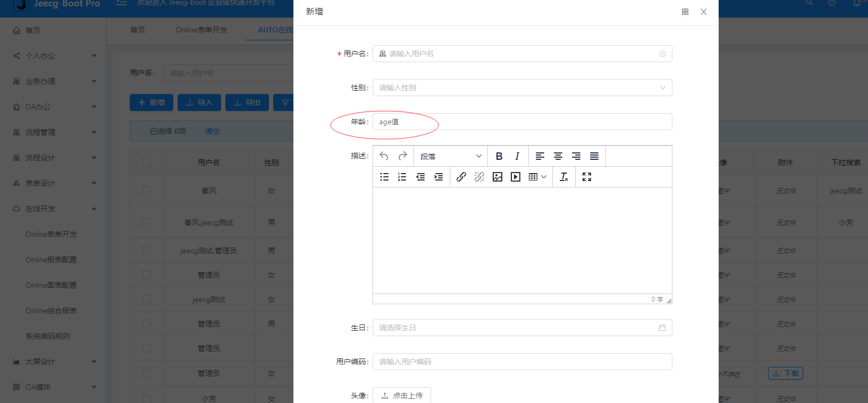The height and width of the screenshot is (403, 868).
Task: Open the Online表单开发 sidebar item
Action: [x=51, y=234]
